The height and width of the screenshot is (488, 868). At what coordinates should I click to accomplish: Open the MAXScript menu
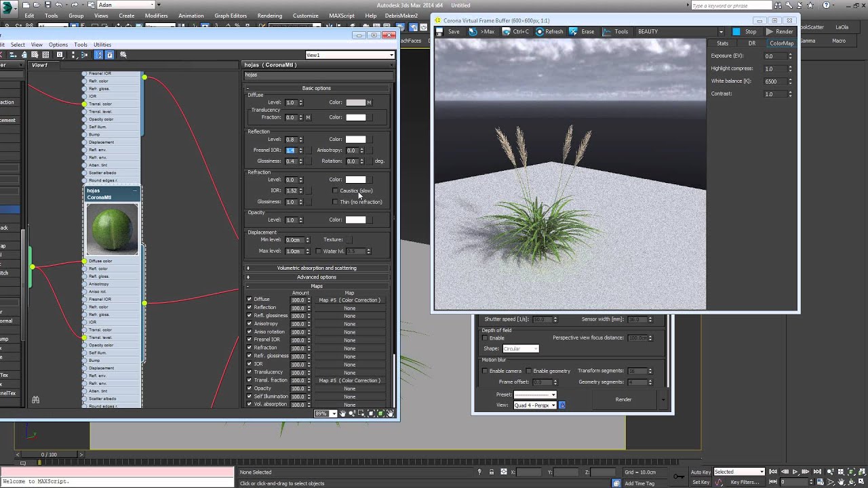click(342, 16)
